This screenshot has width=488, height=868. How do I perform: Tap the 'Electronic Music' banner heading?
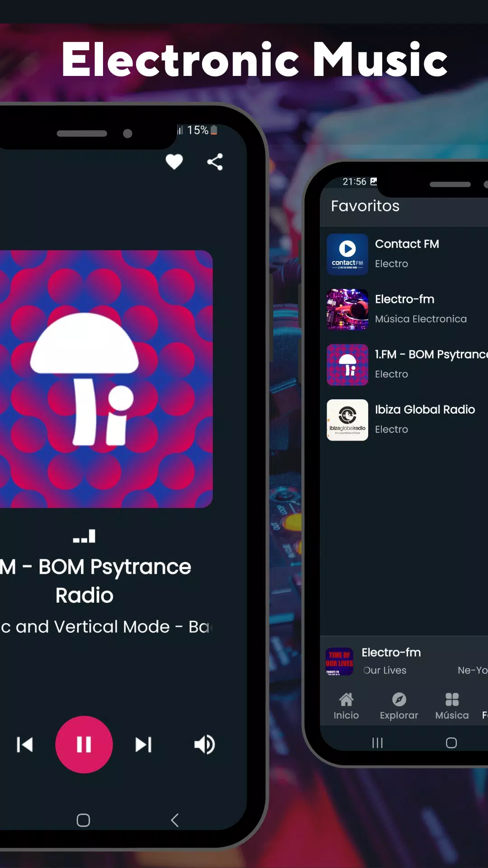(255, 59)
